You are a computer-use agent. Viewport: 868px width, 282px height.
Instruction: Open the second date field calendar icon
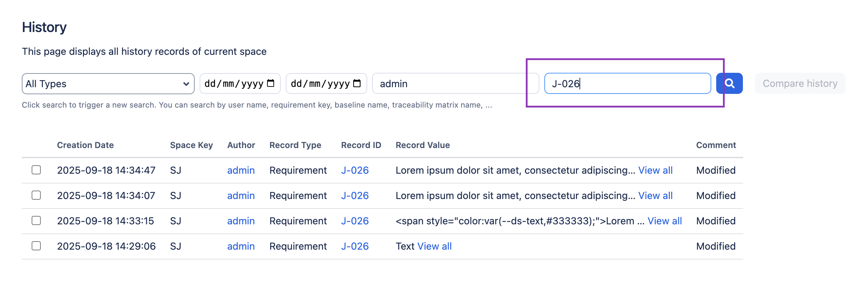[x=357, y=83]
